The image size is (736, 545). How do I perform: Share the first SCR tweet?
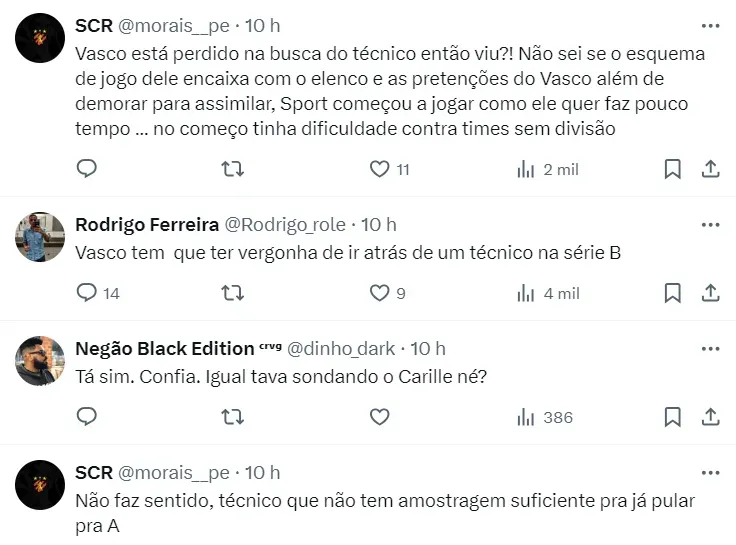710,169
